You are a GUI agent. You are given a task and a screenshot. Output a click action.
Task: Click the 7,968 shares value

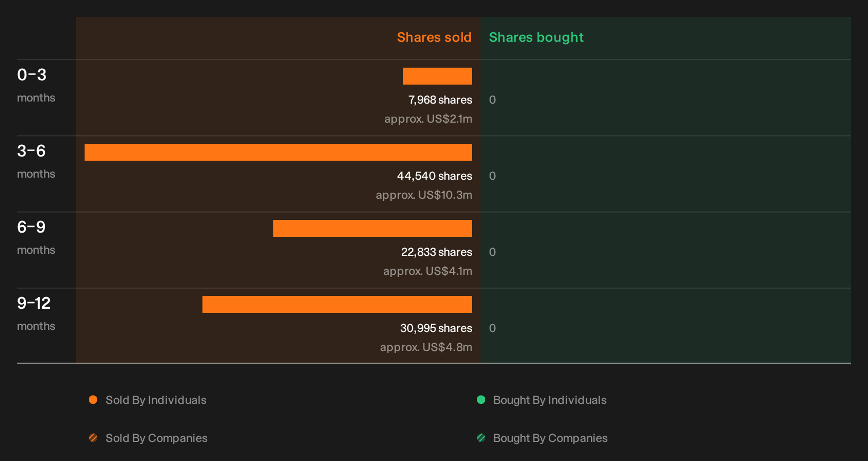click(440, 100)
